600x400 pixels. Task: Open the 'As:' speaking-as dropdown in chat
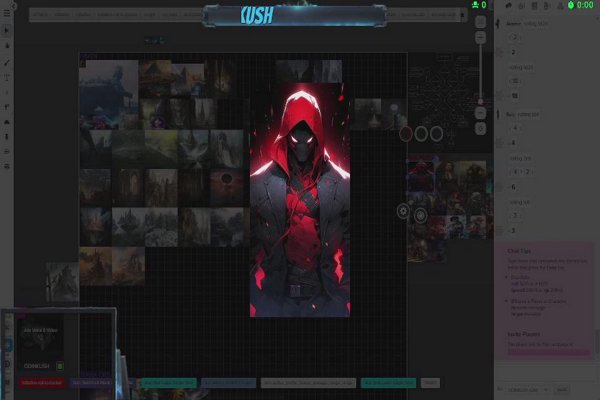(x=528, y=390)
